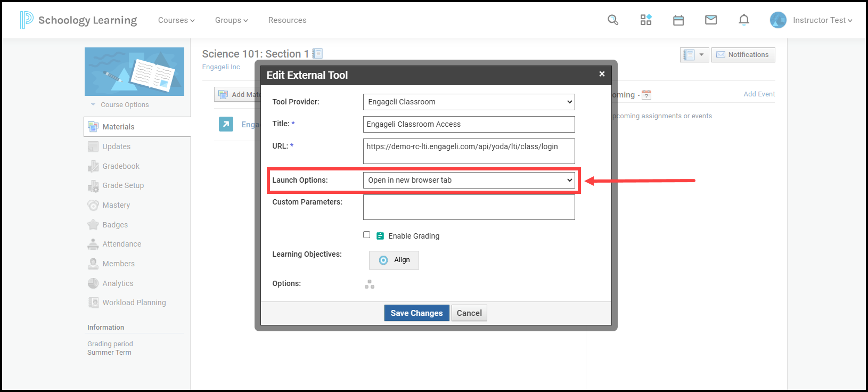This screenshot has width=868, height=392.
Task: Click the Grade Setup sidebar icon
Action: click(93, 185)
